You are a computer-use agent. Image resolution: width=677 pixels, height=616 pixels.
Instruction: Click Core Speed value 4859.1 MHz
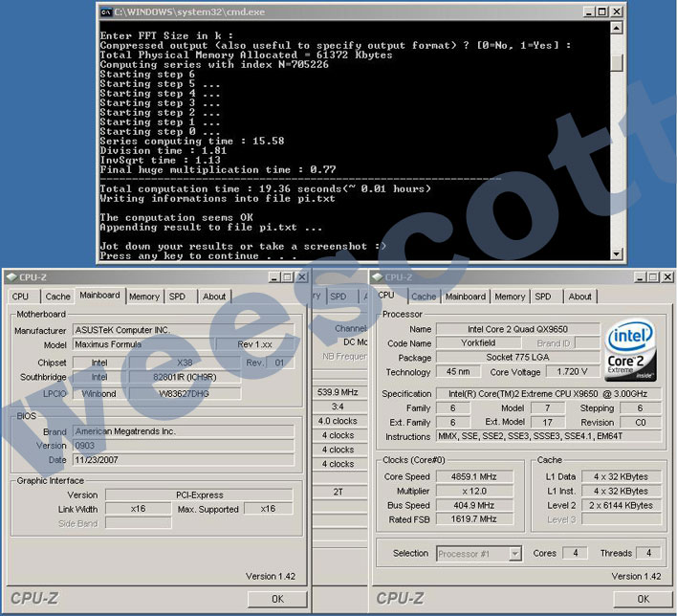click(474, 476)
